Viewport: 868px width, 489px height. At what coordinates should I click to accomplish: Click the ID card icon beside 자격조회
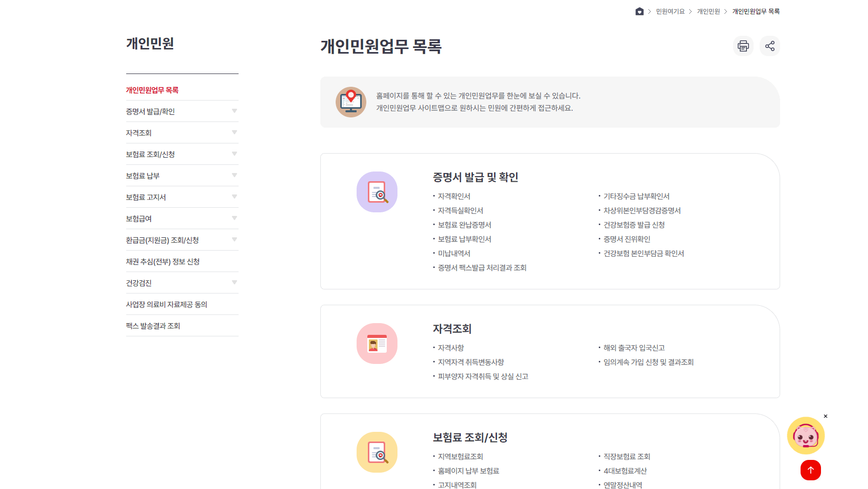tap(377, 344)
